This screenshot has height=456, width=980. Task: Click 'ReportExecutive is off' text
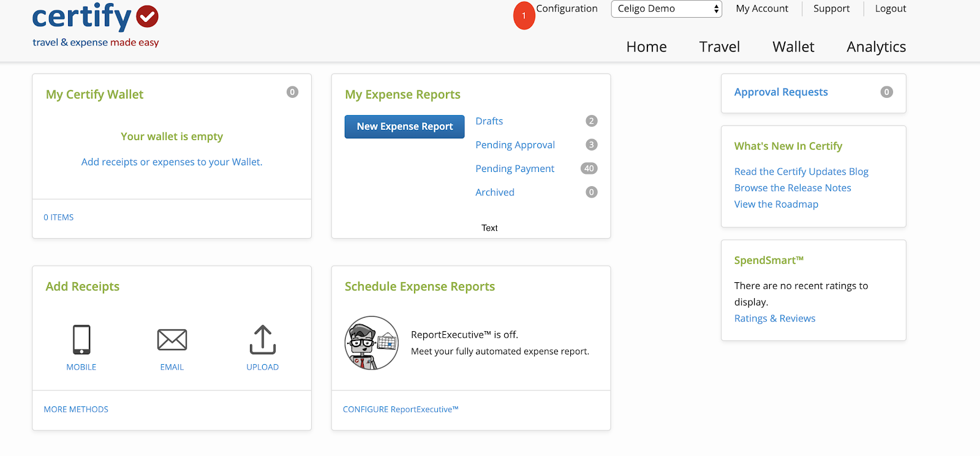[464, 335]
